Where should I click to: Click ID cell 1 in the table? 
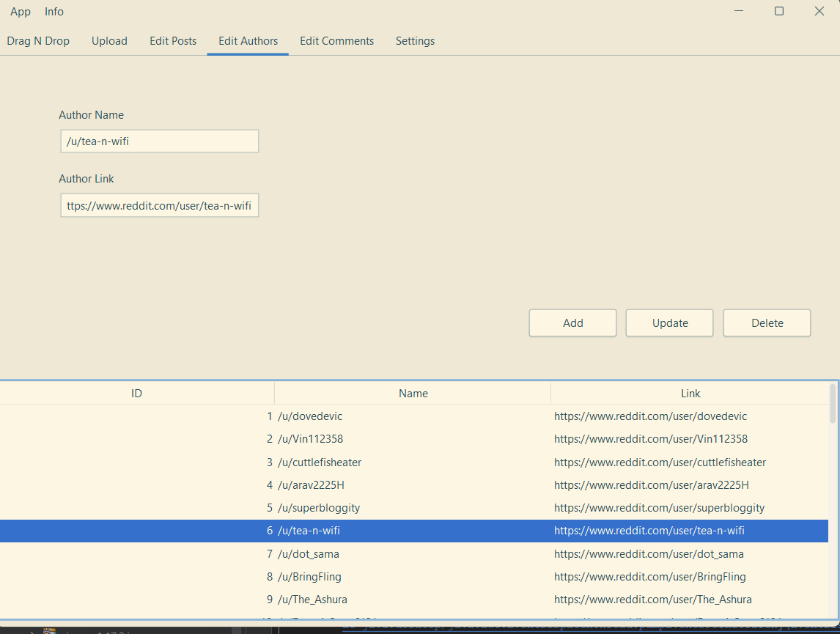[137, 416]
